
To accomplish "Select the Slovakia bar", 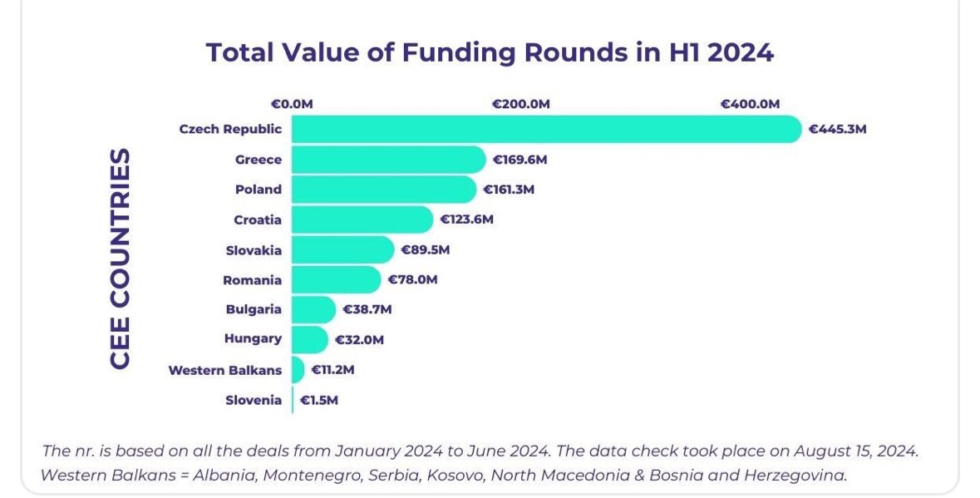I will tap(343, 250).
